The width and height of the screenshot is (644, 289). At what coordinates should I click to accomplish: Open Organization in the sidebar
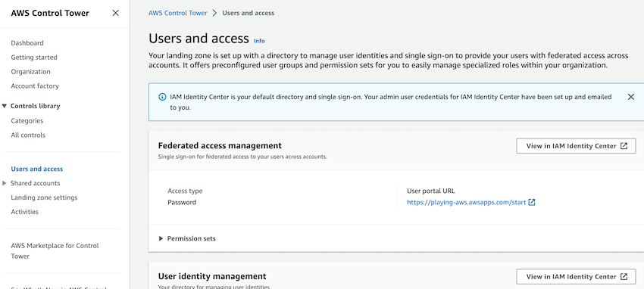pyautogui.click(x=31, y=72)
